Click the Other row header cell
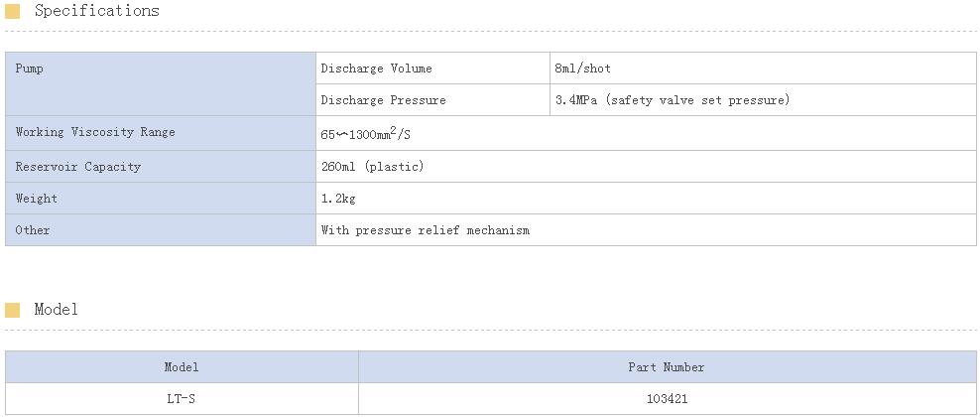Viewport: 980px width, 417px height. (161, 230)
